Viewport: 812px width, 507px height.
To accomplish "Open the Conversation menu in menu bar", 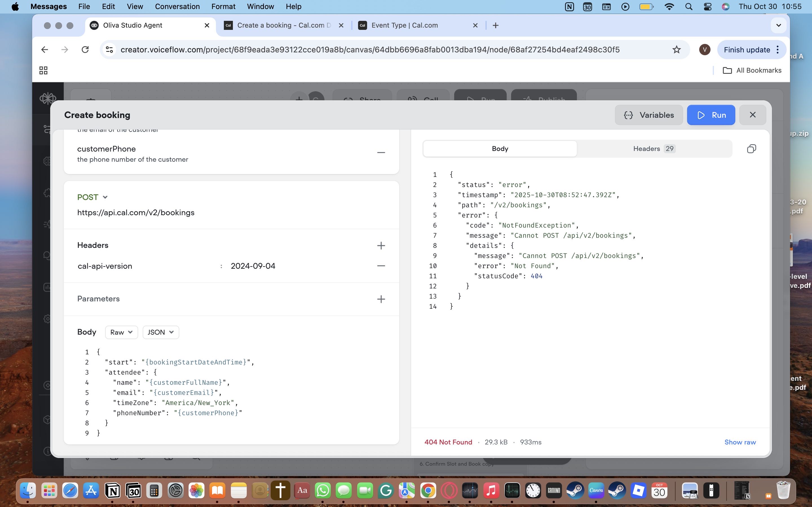I will coord(177,6).
